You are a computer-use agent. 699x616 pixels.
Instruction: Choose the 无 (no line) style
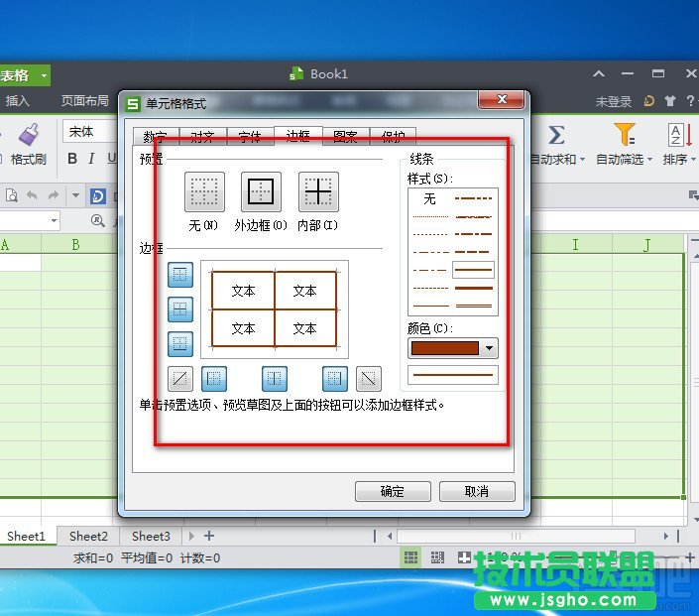coord(429,198)
